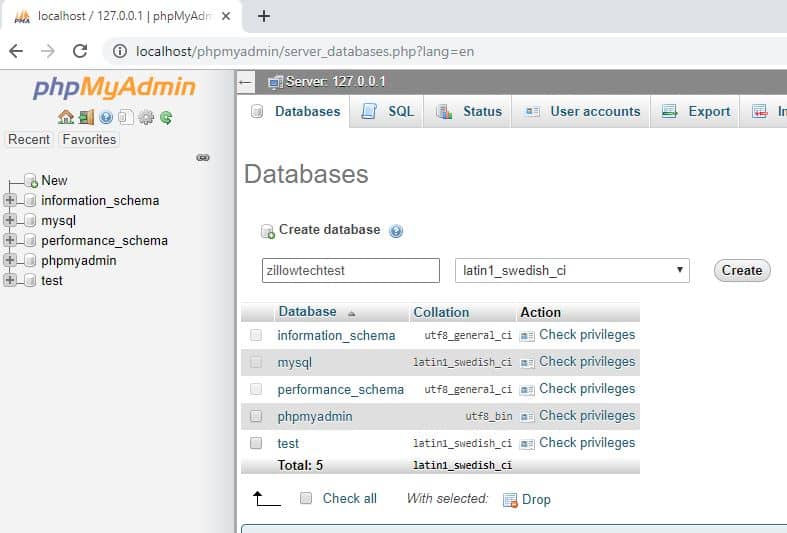
Task: Click privileges icon in performance_schema row
Action: [x=527, y=390]
